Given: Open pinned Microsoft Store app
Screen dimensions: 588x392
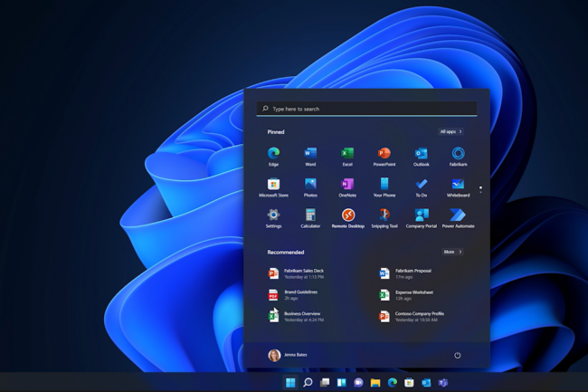Looking at the screenshot, I should click(273, 187).
